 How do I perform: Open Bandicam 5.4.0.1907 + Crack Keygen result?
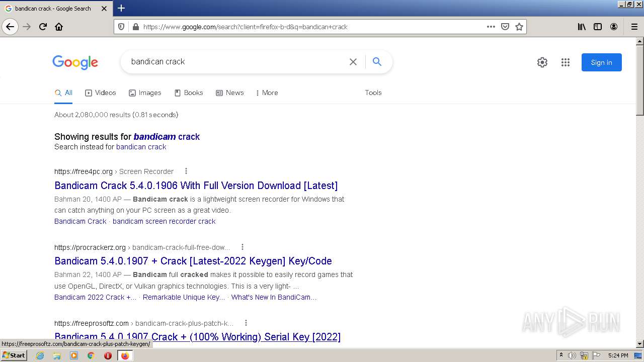point(193,261)
